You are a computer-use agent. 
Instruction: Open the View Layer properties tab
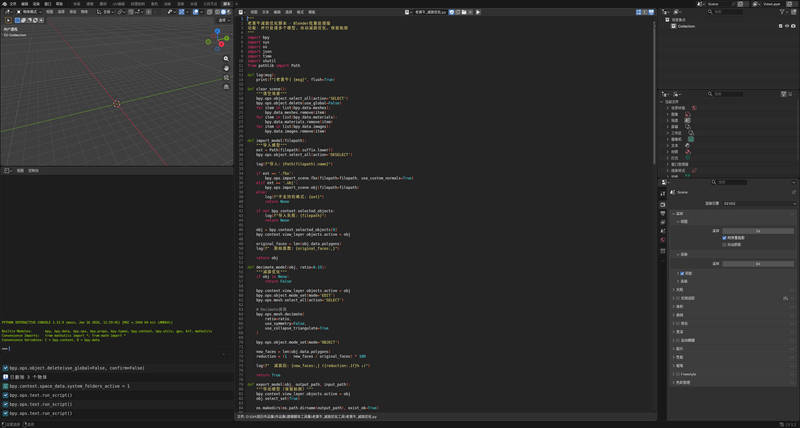point(662,221)
